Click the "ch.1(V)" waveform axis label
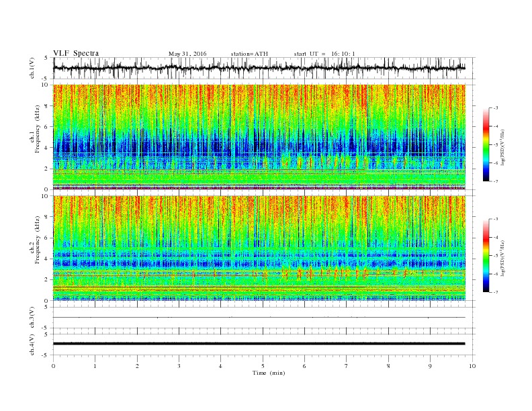The image size is (532, 411). click(32, 68)
